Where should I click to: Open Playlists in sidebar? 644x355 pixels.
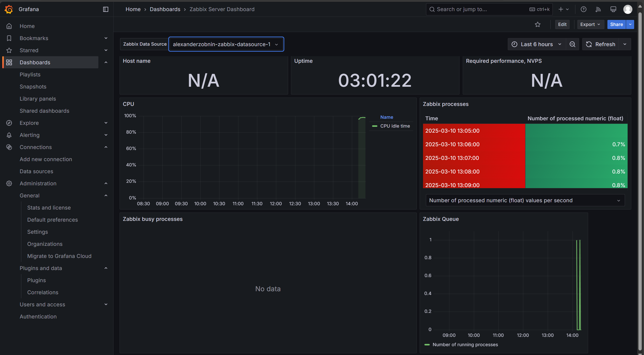pos(30,74)
